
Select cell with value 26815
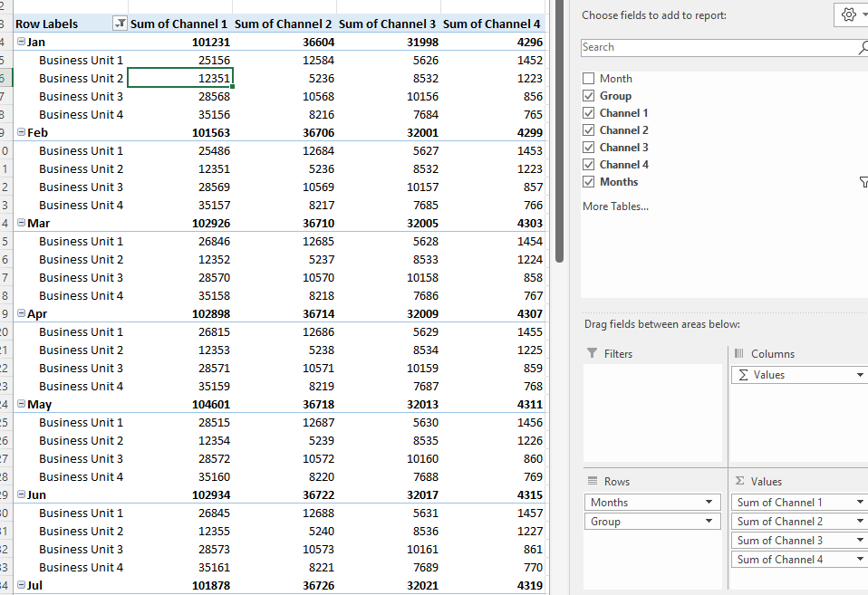pos(180,332)
